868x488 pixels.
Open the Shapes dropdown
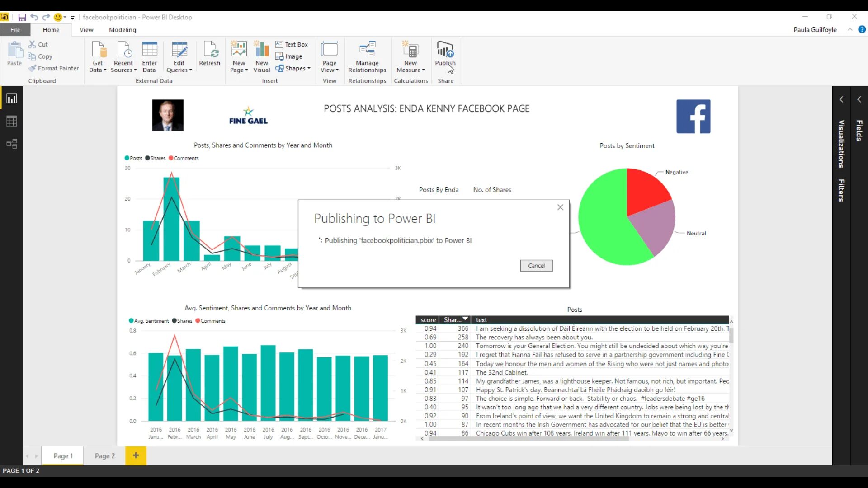point(293,68)
